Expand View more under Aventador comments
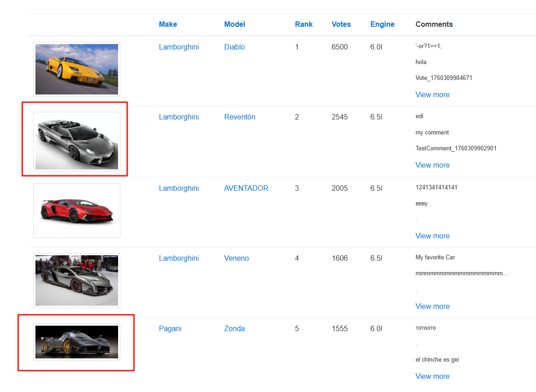The image size is (536, 392). pyautogui.click(x=432, y=236)
